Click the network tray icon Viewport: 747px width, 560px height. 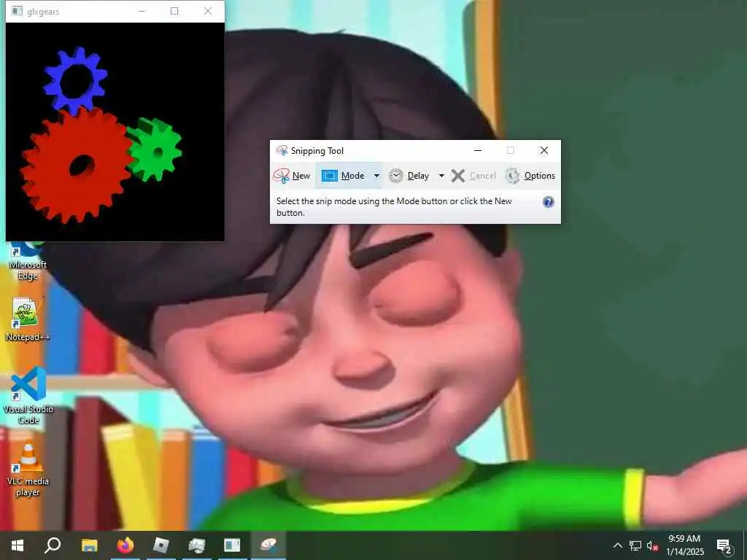pyautogui.click(x=635, y=545)
